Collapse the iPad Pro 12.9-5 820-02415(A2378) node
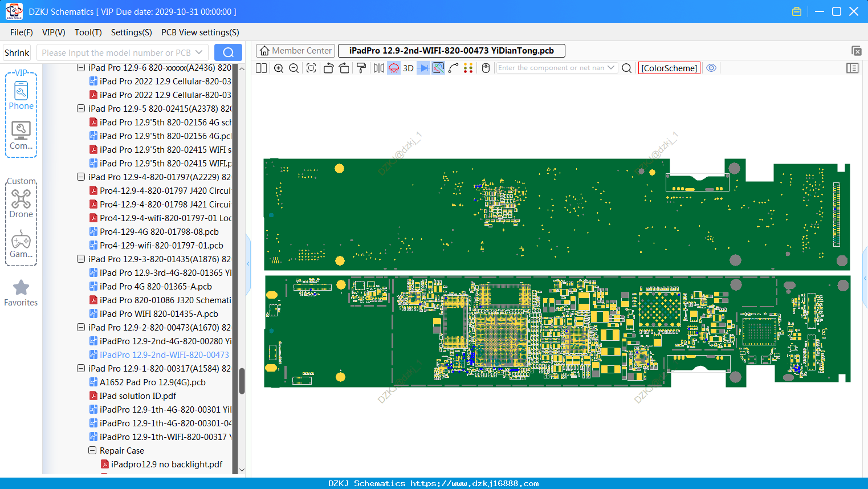The width and height of the screenshot is (868, 489). pos(81,109)
